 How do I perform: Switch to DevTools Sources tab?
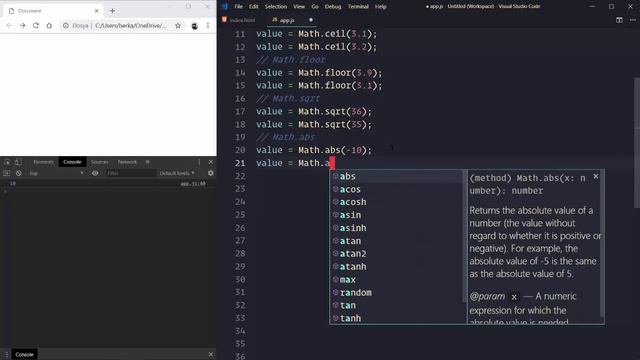click(x=100, y=162)
